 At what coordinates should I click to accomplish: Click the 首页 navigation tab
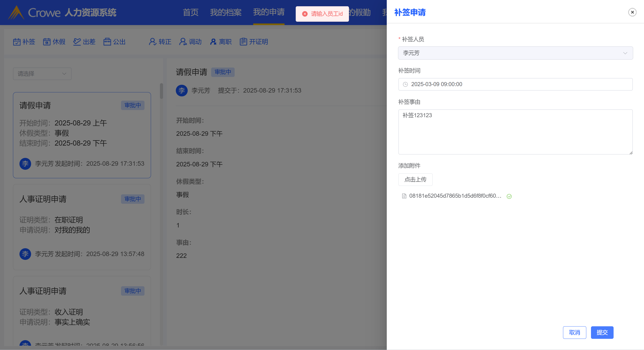[191, 13]
